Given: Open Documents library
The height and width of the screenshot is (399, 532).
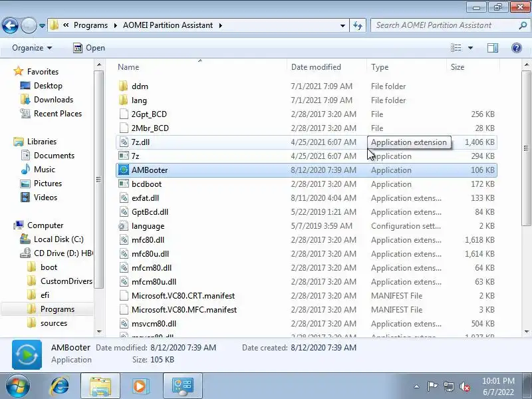Looking at the screenshot, I should click(54, 156).
